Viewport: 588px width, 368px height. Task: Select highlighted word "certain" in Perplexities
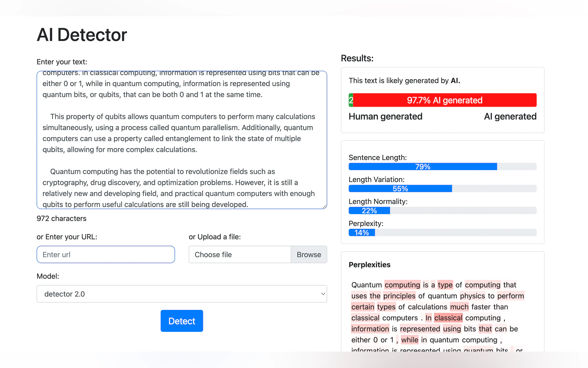point(363,307)
